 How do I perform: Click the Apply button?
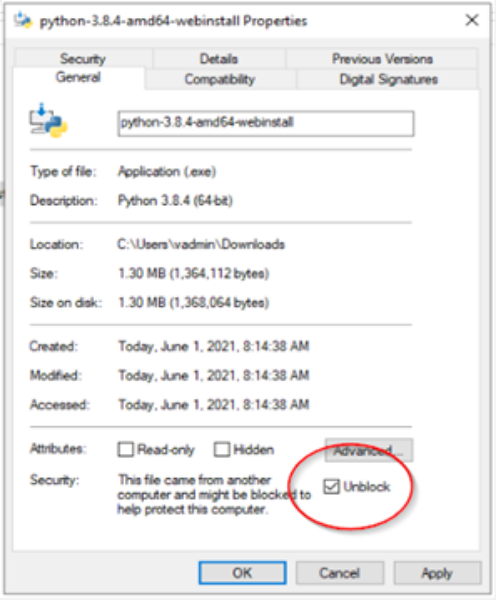click(437, 573)
